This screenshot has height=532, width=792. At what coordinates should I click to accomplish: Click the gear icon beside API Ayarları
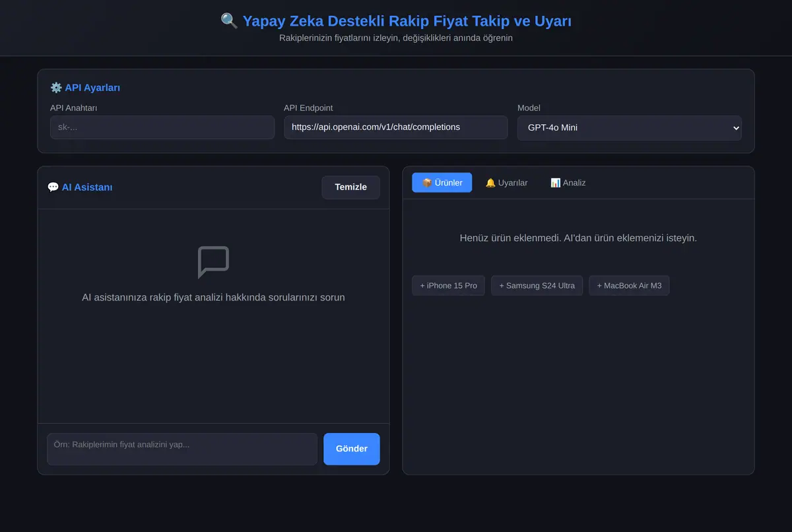56,88
